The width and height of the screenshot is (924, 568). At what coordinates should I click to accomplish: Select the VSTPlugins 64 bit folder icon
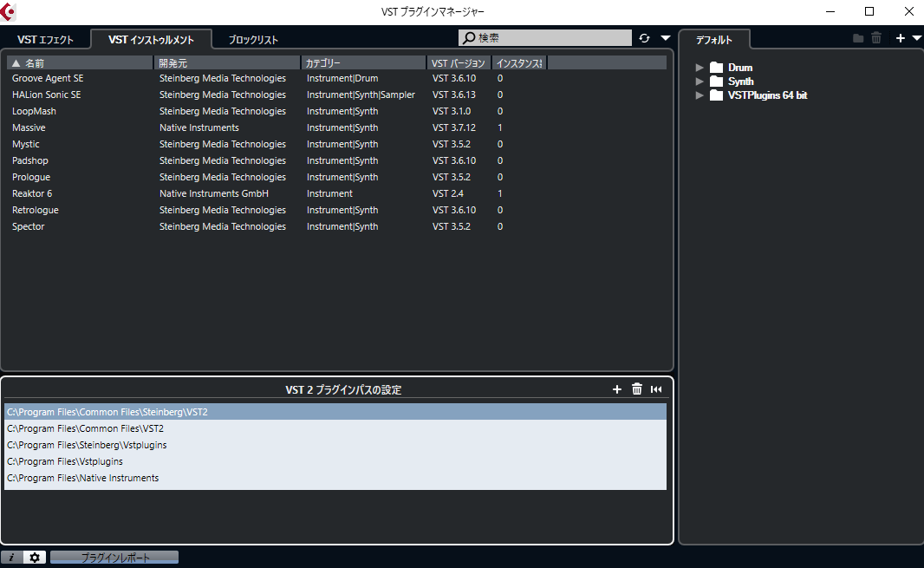click(x=716, y=95)
